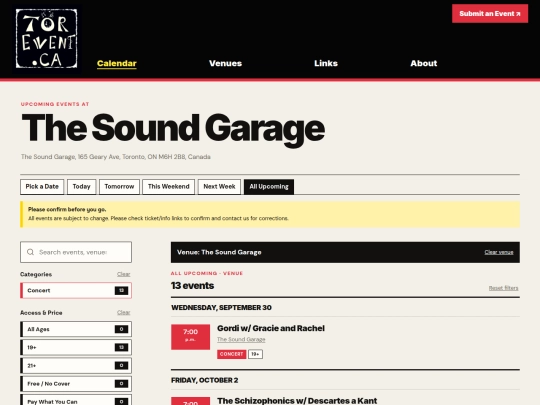Clear the Categories filter
The width and height of the screenshot is (540, 405).
[124, 274]
